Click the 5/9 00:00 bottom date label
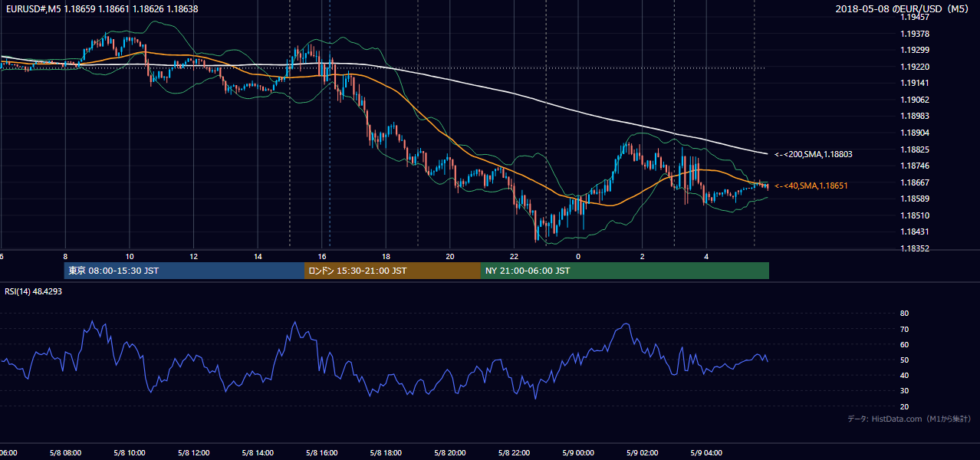Screen dimensions: 980x460 click(578, 452)
